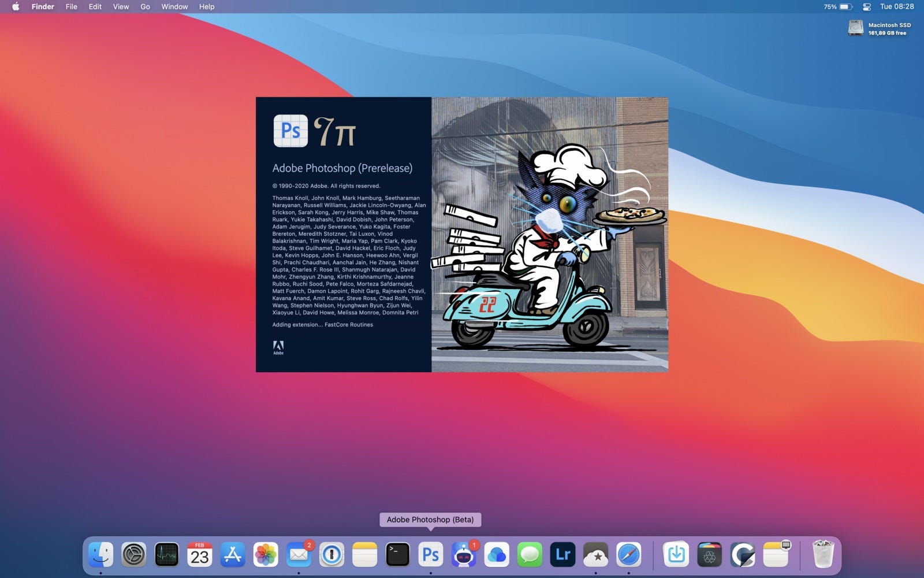Open the Help menu

[x=207, y=7]
